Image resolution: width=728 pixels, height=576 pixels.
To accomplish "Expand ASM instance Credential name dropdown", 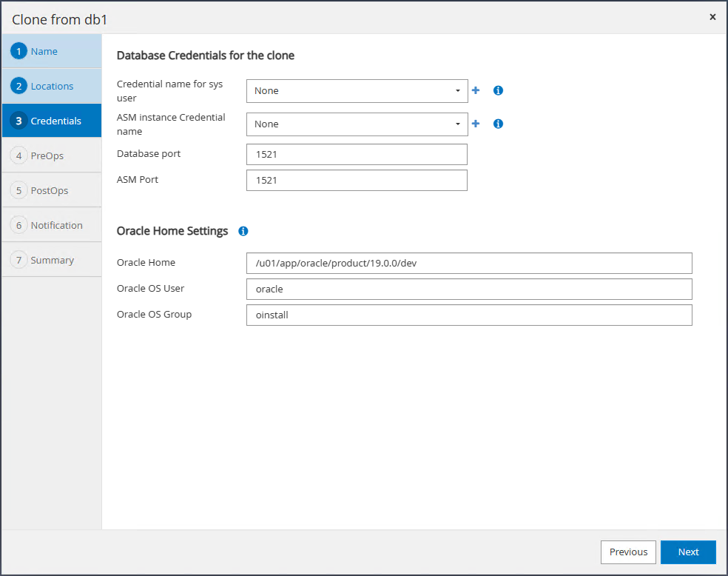I will pyautogui.click(x=357, y=124).
